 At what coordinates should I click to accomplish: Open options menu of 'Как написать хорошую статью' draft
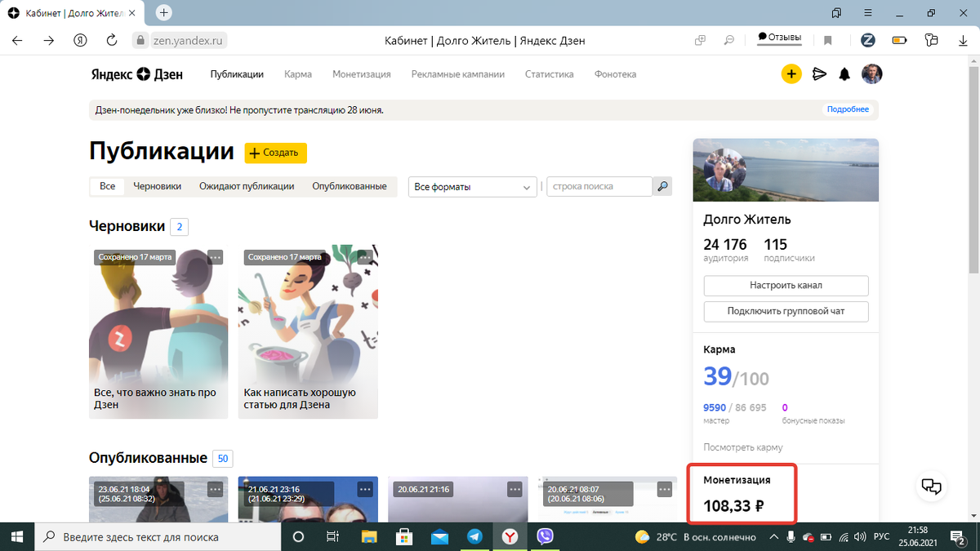coord(365,257)
